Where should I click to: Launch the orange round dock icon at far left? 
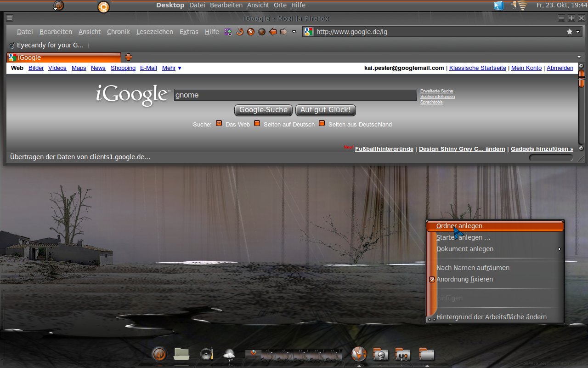coord(159,354)
